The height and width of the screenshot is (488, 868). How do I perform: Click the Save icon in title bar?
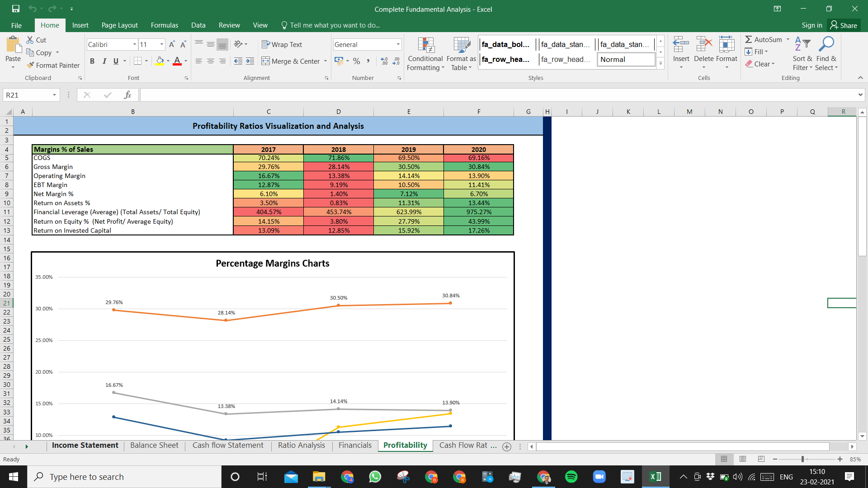point(16,9)
